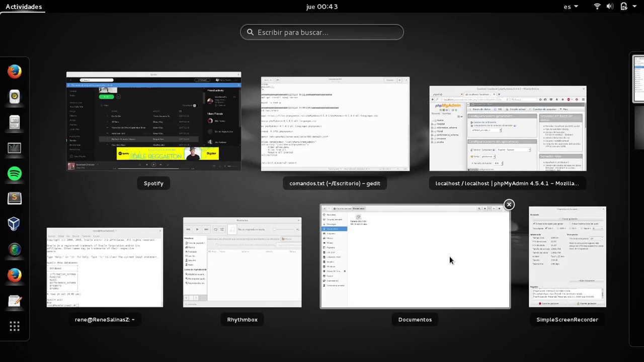Screen dimensions: 644x362
Task: Select the SimpleScreenRecorder window thumbnail
Action: click(567, 257)
